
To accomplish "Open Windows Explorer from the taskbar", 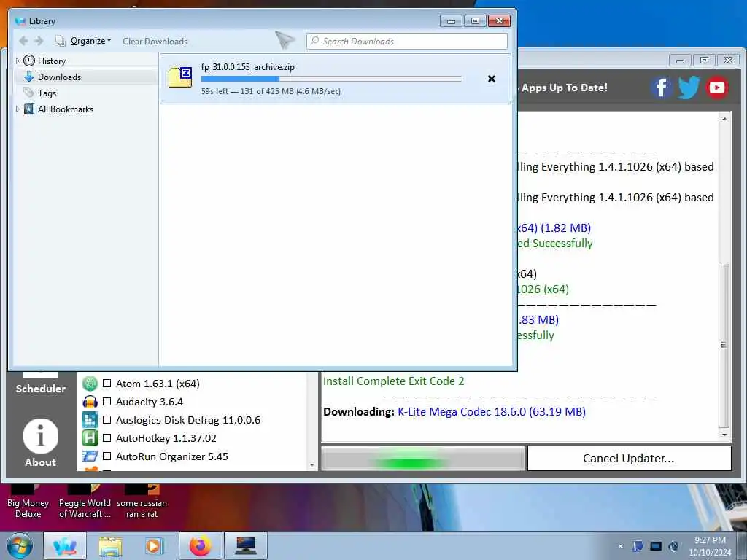I will coord(111,545).
